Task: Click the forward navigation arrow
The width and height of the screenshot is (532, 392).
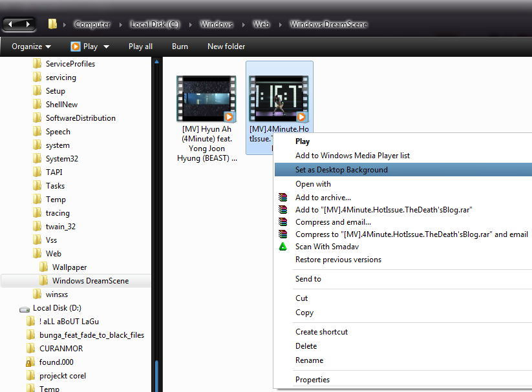Action: (x=28, y=24)
